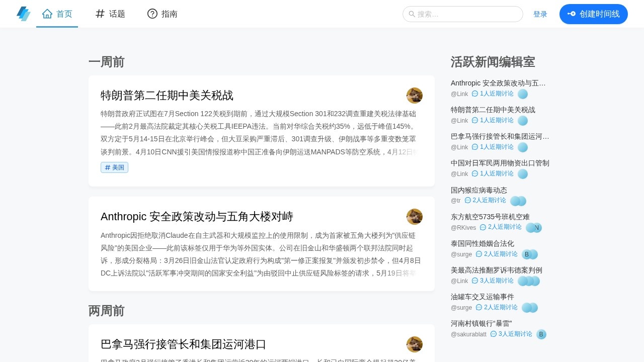Click the author avatar on the 巴拿马 card
This screenshot has width=644, height=362.
point(414,344)
